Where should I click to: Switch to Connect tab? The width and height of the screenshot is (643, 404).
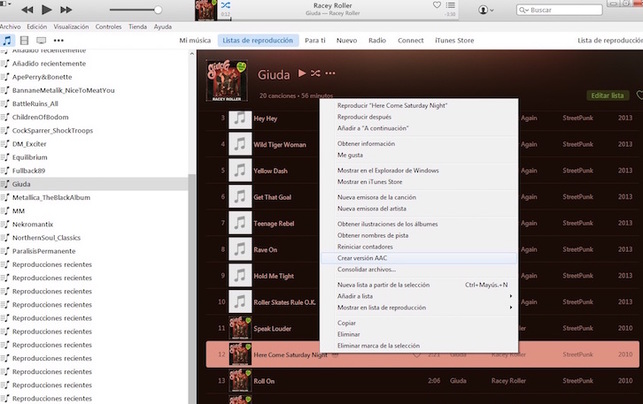410,40
